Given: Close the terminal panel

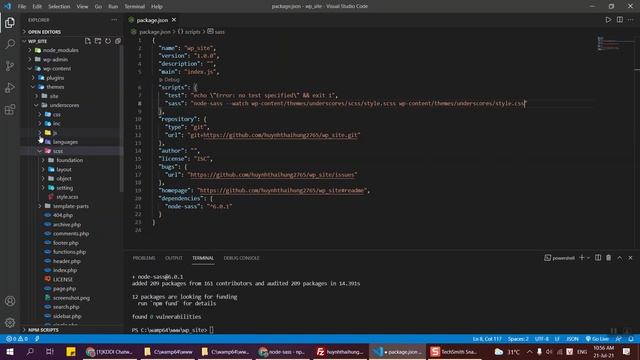Looking at the screenshot, I should 630,258.
